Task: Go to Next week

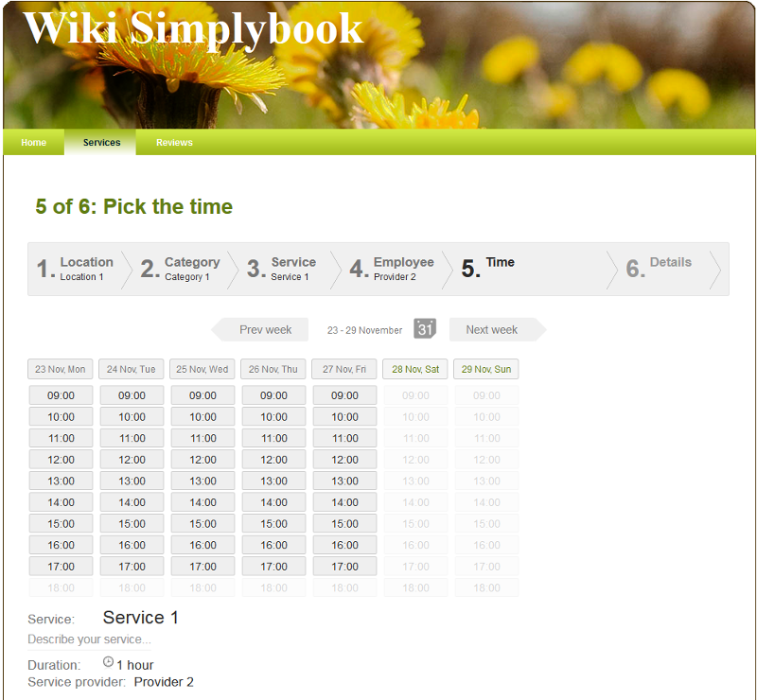Action: [x=492, y=329]
